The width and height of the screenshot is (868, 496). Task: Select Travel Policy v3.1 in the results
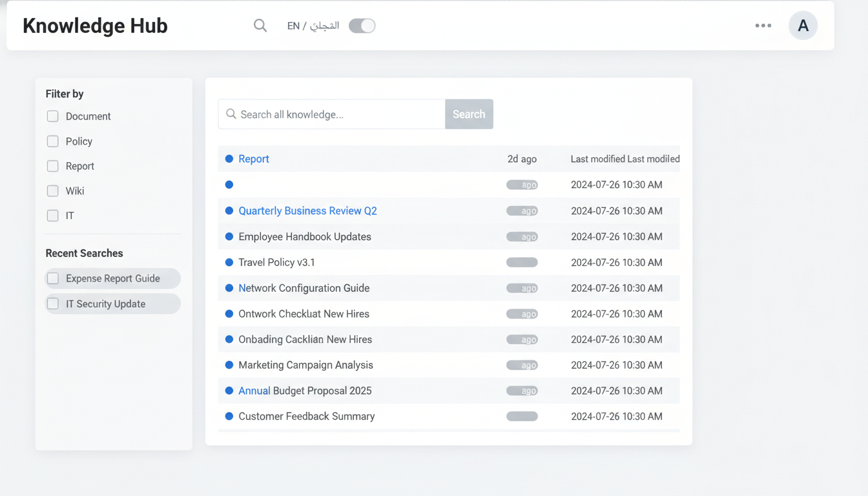coord(276,262)
